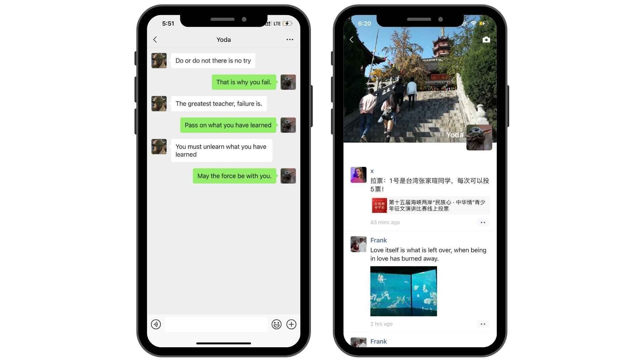
Task: Tap the emoji smiley face icon
Action: pyautogui.click(x=276, y=324)
